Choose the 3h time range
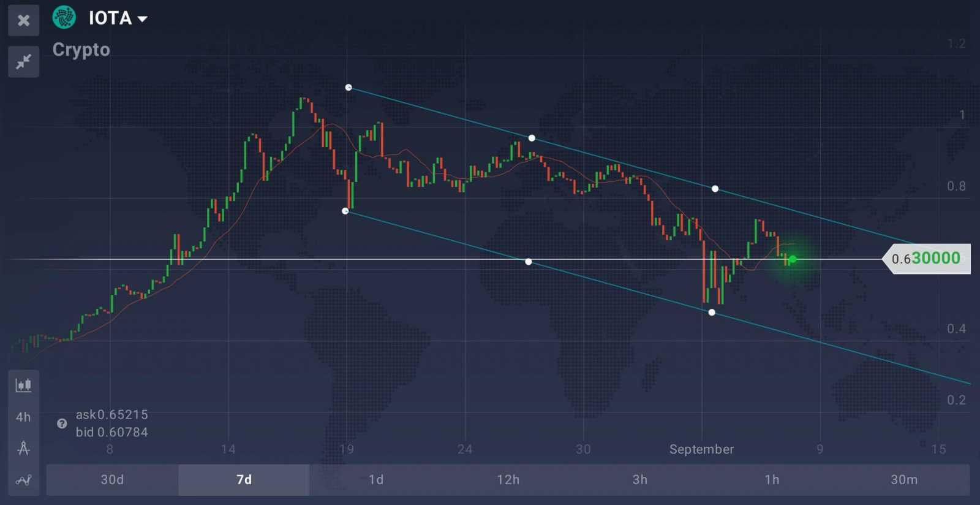The image size is (980, 505). click(640, 479)
